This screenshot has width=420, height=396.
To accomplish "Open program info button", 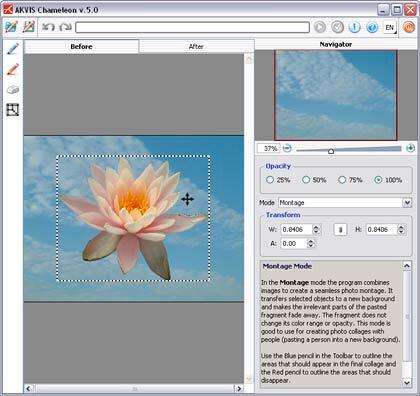I will tap(355, 27).
